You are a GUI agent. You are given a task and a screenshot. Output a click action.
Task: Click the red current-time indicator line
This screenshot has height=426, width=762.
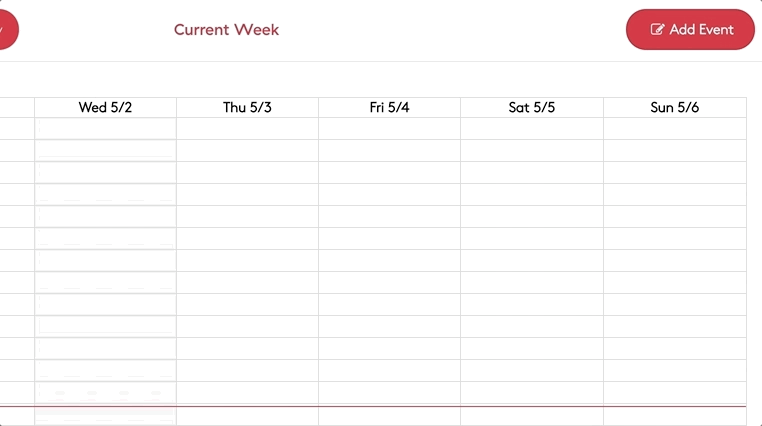pos(373,406)
